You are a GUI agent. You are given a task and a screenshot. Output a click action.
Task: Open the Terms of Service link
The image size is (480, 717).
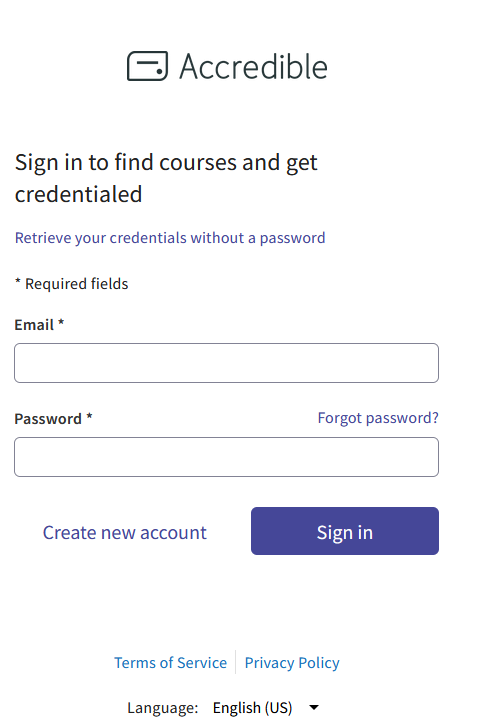(171, 663)
